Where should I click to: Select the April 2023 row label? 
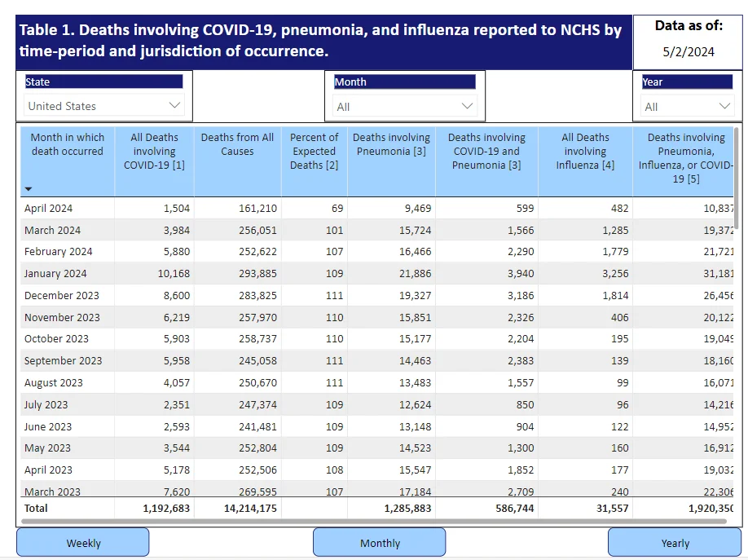(48, 470)
